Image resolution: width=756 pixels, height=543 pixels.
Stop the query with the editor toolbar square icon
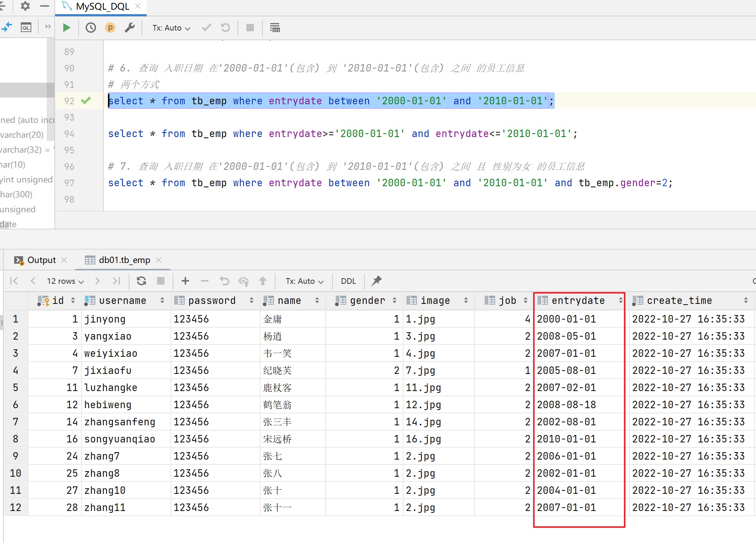(x=250, y=28)
